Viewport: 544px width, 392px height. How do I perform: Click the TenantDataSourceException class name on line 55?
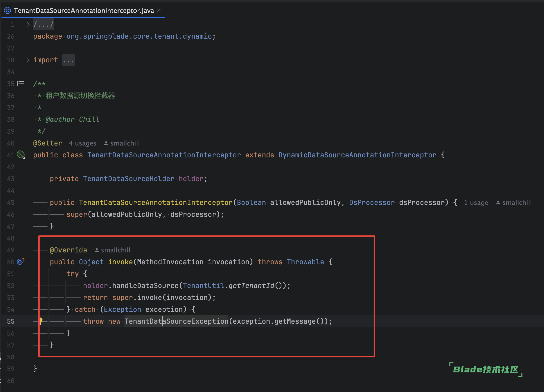click(x=176, y=321)
